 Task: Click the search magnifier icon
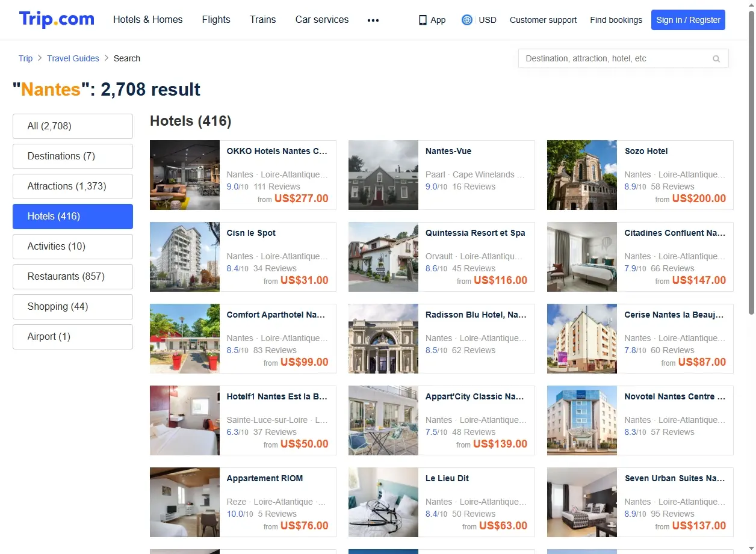pyautogui.click(x=716, y=59)
